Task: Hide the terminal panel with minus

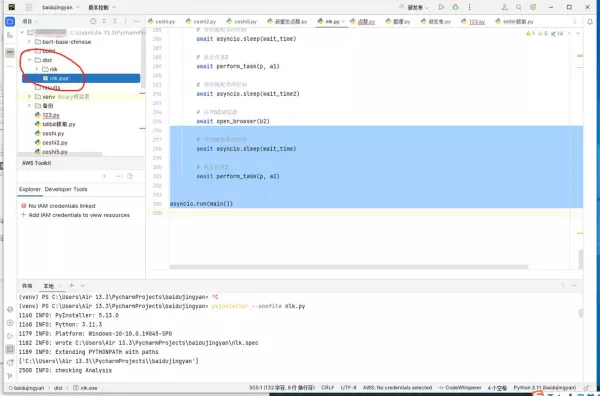Action: click(x=574, y=285)
